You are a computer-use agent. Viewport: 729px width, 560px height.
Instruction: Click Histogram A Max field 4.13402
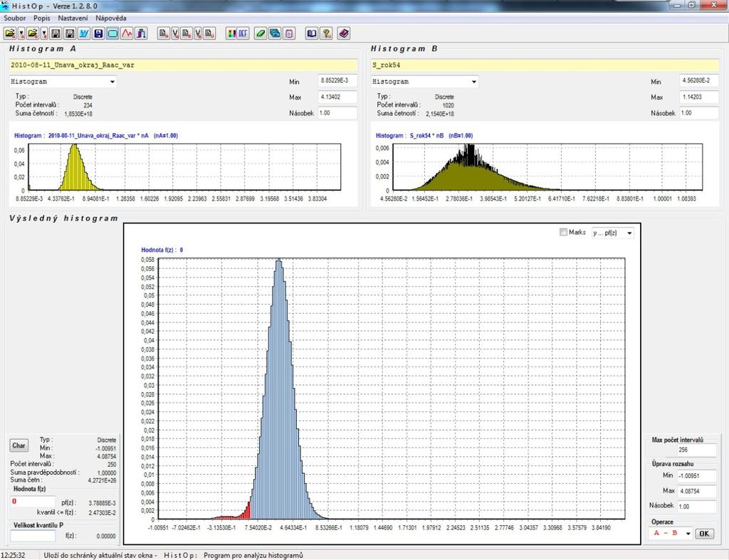point(337,97)
